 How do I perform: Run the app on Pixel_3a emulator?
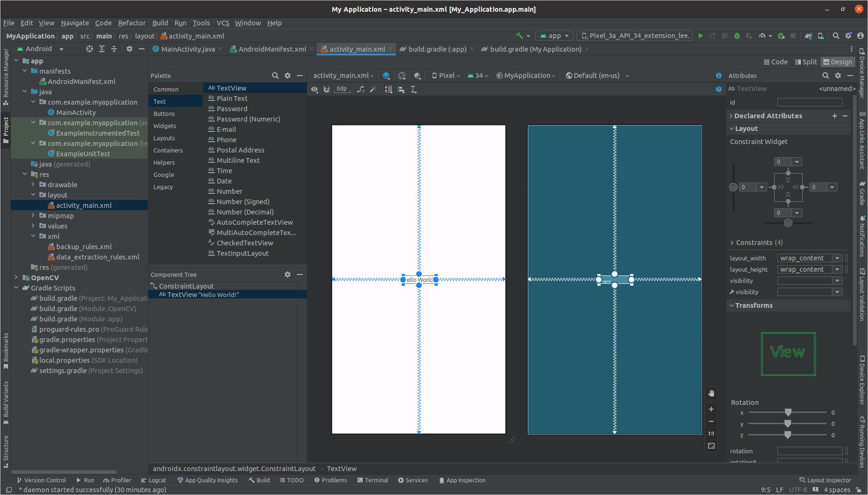point(701,36)
